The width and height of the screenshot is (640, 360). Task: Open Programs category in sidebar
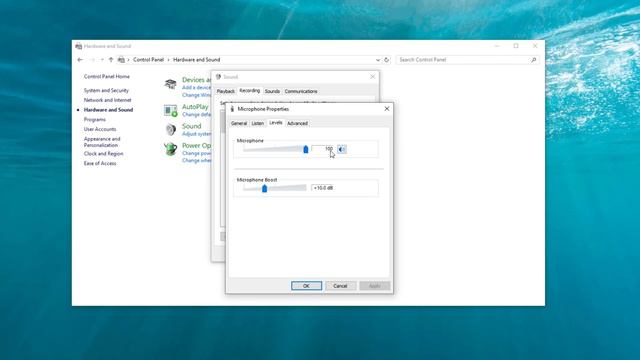point(95,120)
